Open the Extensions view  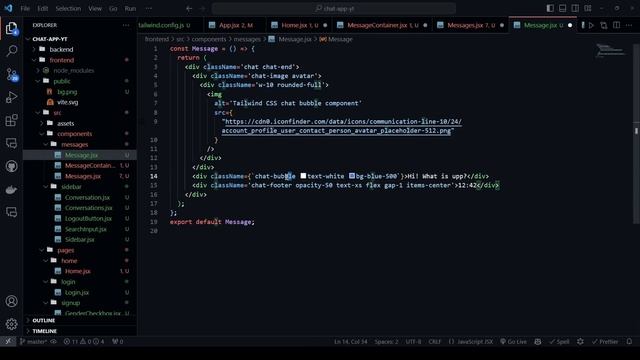[x=11, y=120]
